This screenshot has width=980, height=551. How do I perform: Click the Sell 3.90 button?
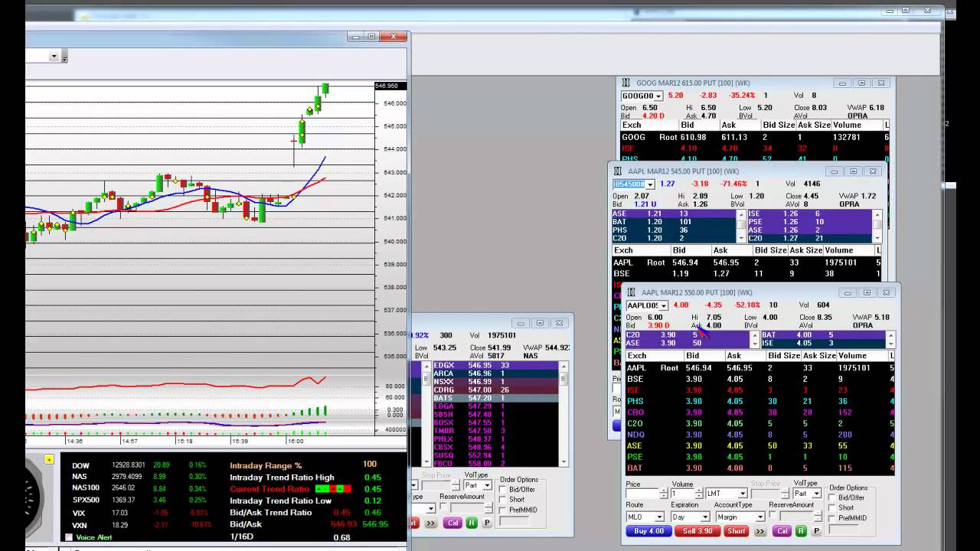pos(697,531)
